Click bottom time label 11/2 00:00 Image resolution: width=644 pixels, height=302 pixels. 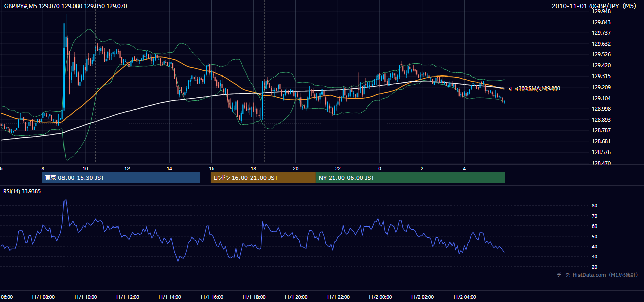[x=380, y=297]
